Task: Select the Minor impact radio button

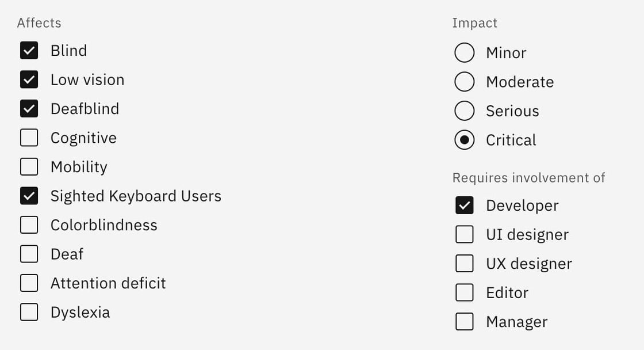Action: pos(465,53)
